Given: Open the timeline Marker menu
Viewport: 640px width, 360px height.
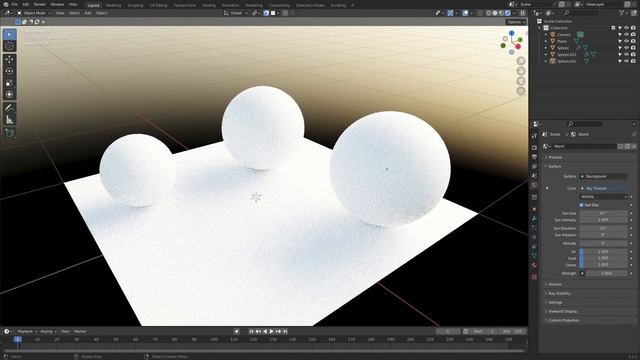Looking at the screenshot, I should click(80, 331).
